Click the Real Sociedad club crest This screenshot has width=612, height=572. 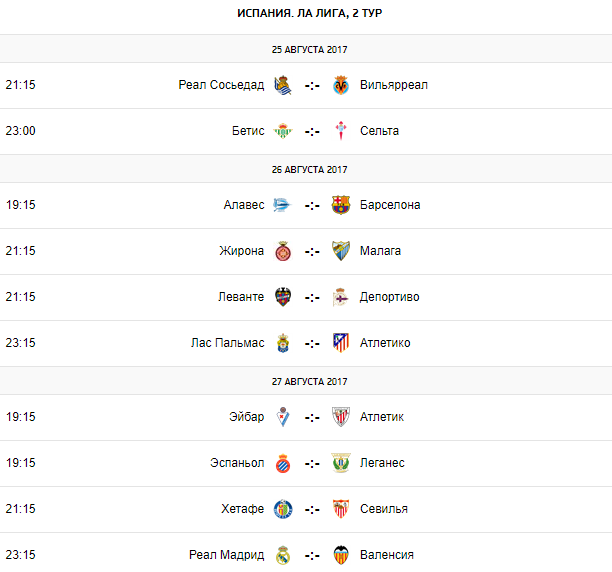click(x=283, y=85)
